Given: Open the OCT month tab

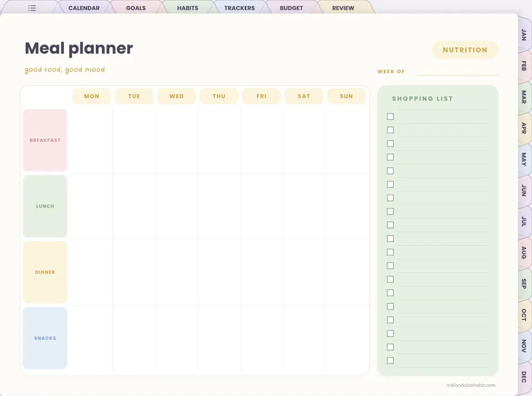Looking at the screenshot, I should [x=524, y=315].
